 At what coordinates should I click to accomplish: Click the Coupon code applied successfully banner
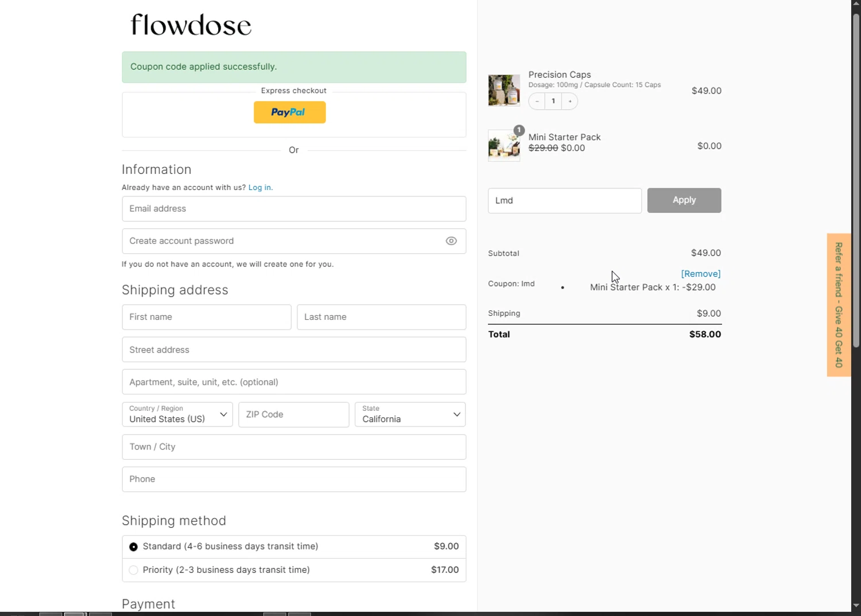(294, 67)
